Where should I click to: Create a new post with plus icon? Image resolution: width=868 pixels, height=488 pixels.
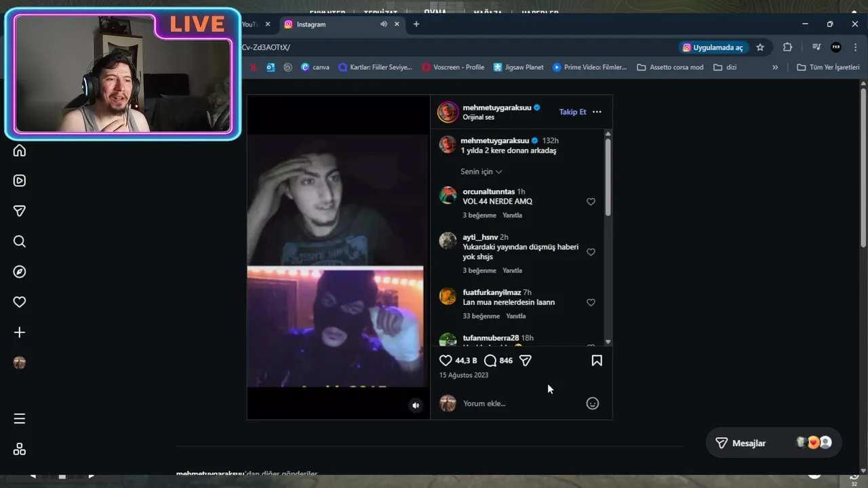tap(20, 332)
